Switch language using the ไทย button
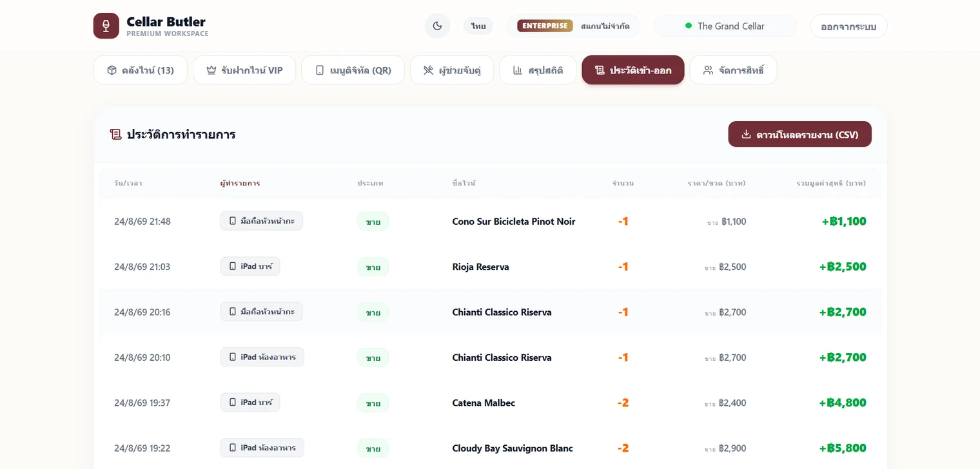Screen dimensions: 980x469 (478, 26)
